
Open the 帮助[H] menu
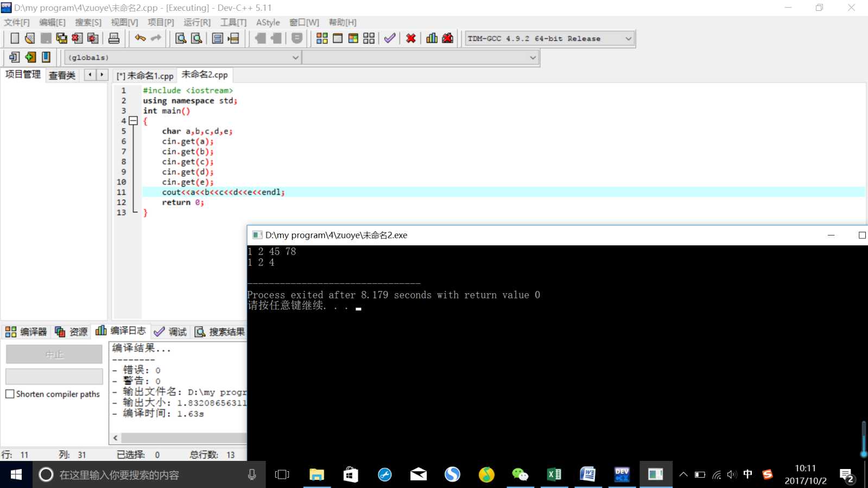coord(343,22)
